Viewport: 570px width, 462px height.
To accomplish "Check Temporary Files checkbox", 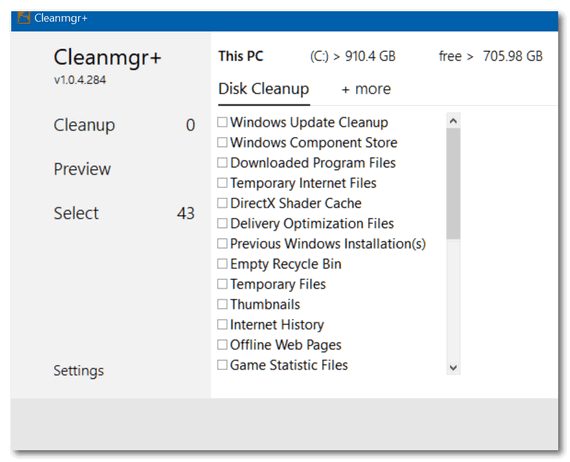I will coord(222,284).
